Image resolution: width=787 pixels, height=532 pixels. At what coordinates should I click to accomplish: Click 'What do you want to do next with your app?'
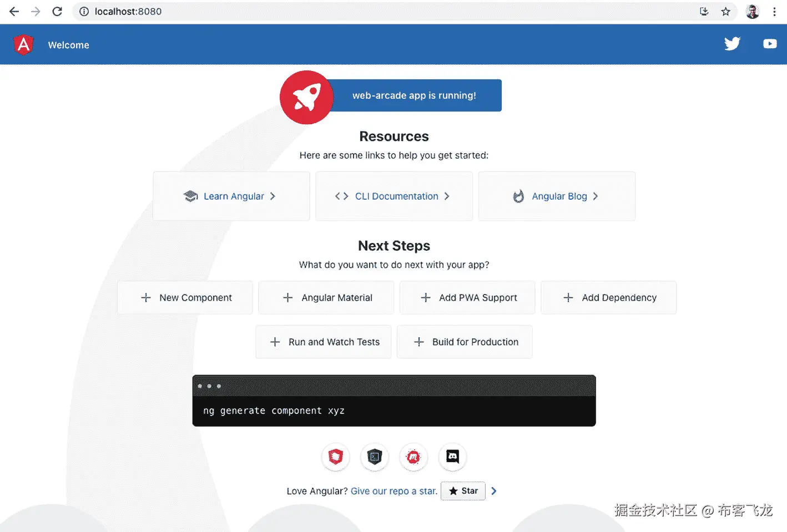[x=394, y=265]
